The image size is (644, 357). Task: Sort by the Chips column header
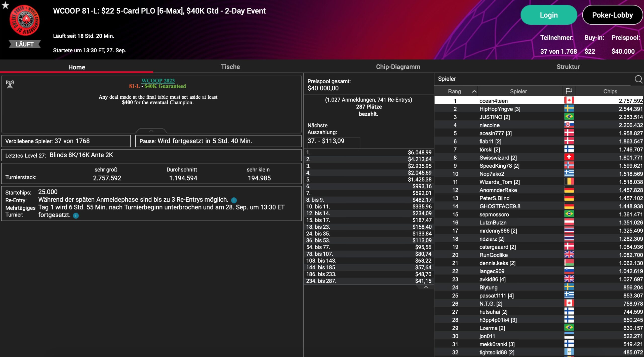[x=610, y=91]
